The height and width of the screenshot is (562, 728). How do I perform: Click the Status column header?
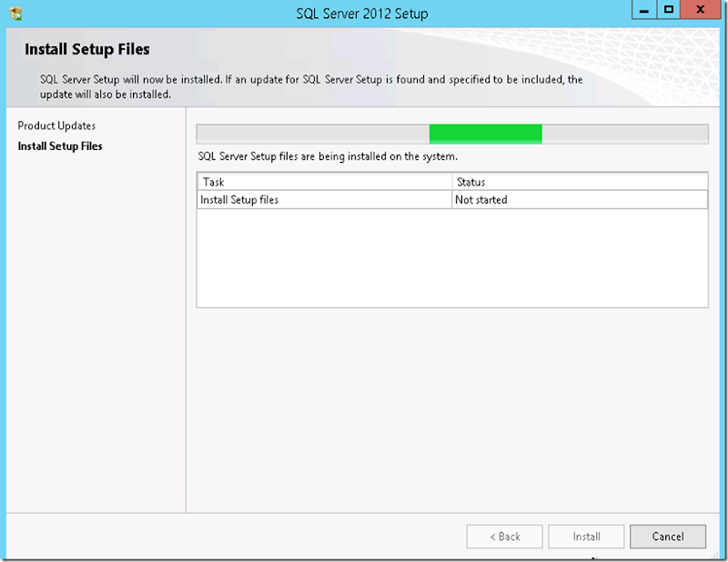580,182
